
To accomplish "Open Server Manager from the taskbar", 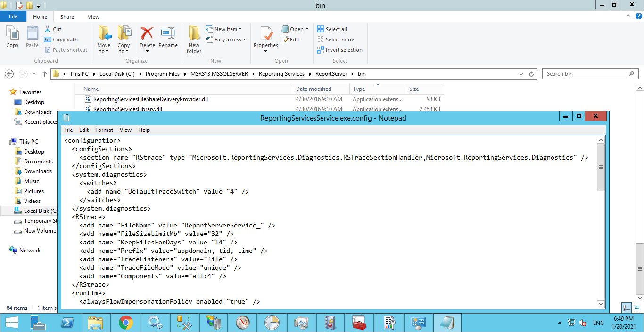I will (x=39, y=323).
